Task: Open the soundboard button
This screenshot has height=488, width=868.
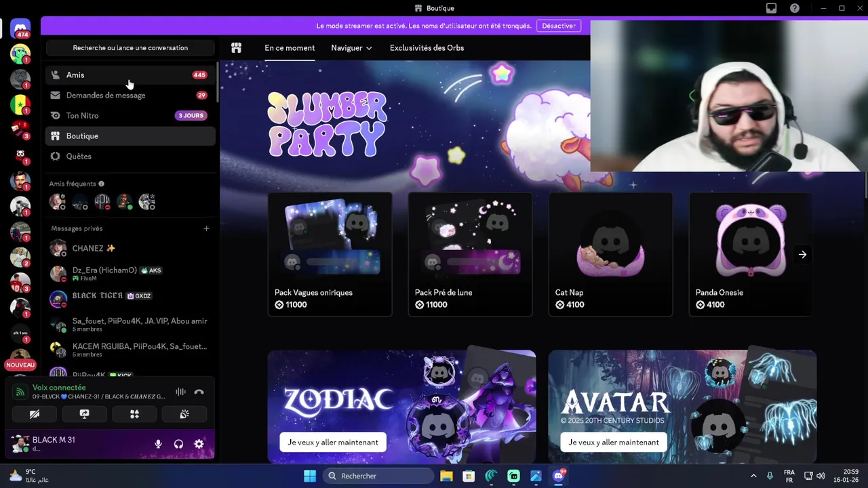Action: [184, 414]
